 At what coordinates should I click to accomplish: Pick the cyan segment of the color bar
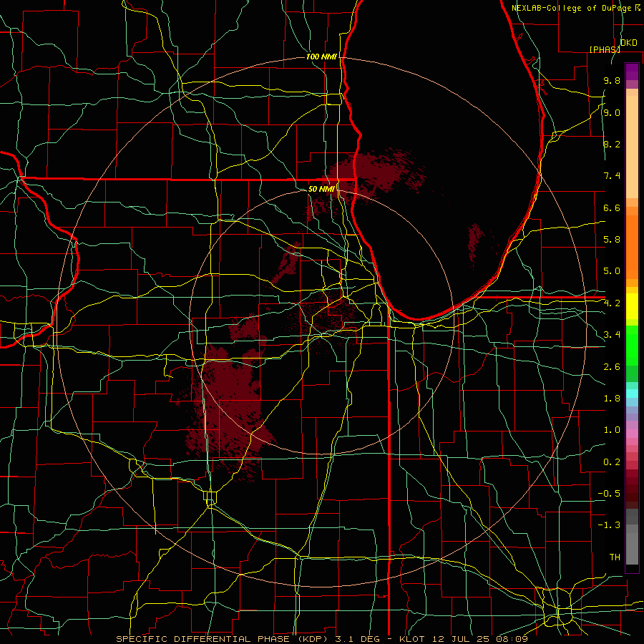[632, 393]
